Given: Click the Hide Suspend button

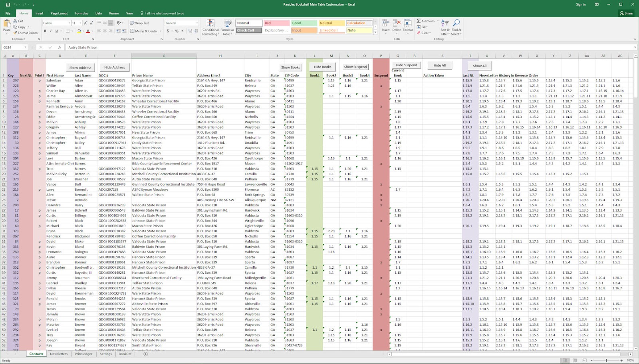Looking at the screenshot, I should point(406,65).
